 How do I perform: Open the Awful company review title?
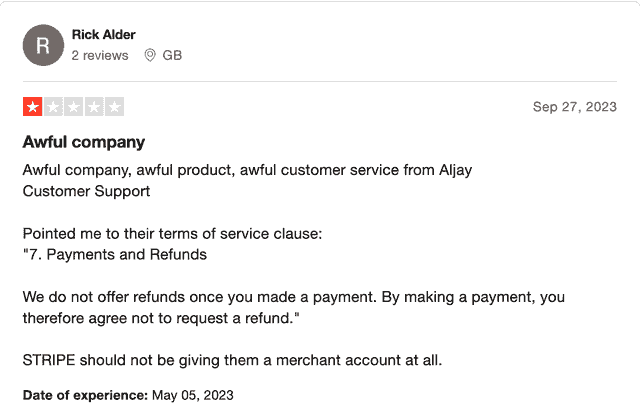click(x=84, y=142)
